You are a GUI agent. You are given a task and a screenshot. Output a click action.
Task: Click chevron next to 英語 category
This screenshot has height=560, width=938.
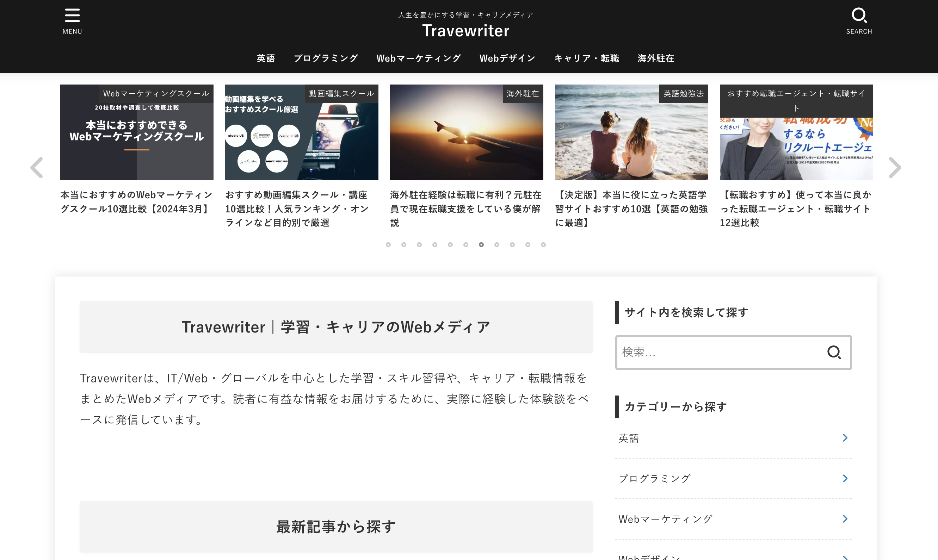pyautogui.click(x=845, y=438)
